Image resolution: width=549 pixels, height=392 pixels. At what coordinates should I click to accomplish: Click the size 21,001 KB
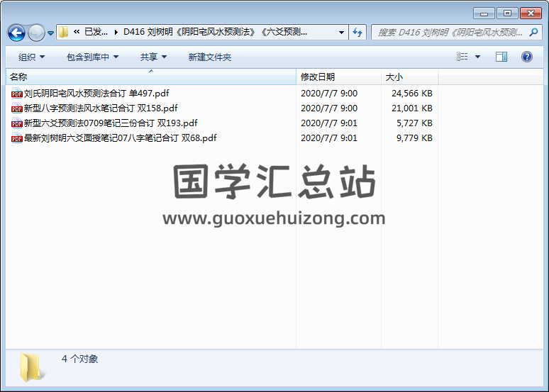(411, 108)
